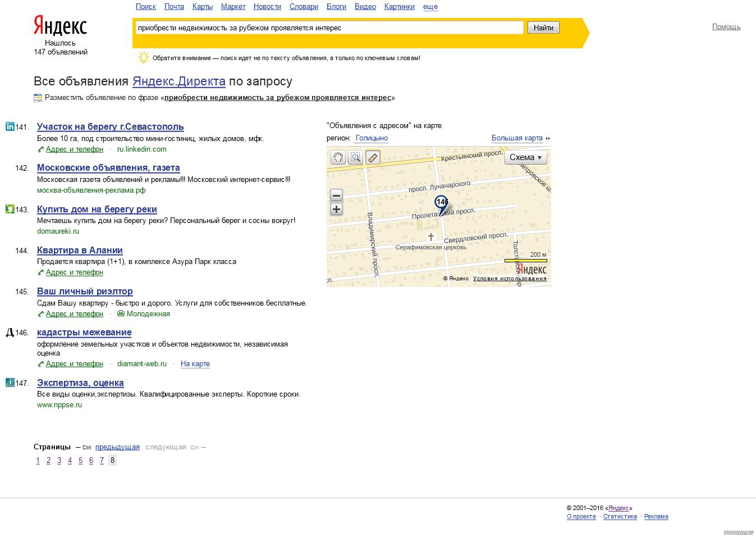Click the LinkedIn favicon beside ad 141
The image size is (756, 537).
click(x=10, y=126)
